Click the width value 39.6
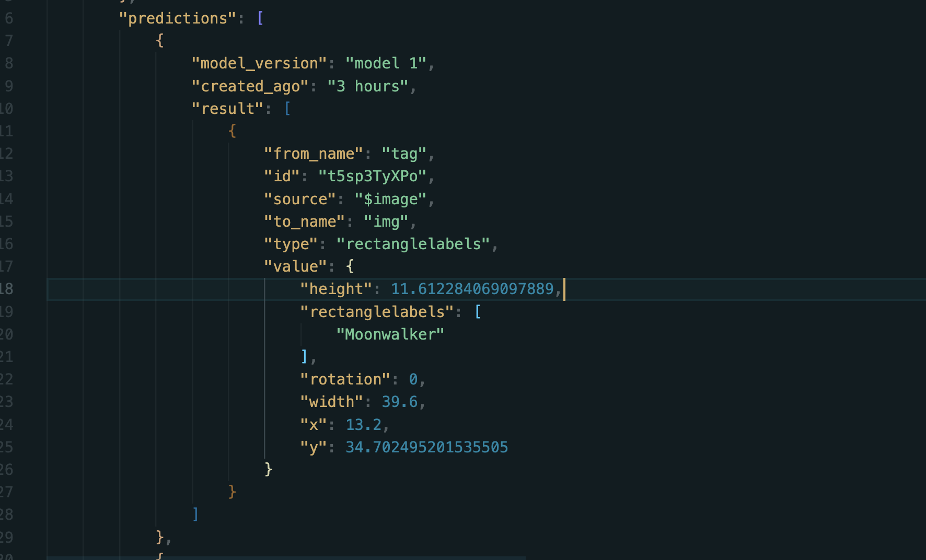The height and width of the screenshot is (560, 926). (401, 401)
